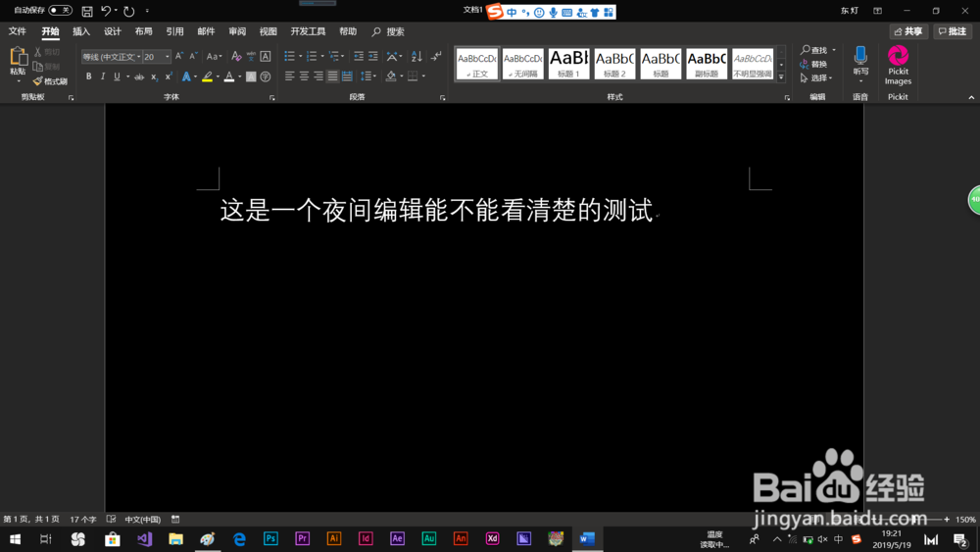Open the font size dropdown
The height and width of the screenshot is (552, 980).
click(x=167, y=57)
